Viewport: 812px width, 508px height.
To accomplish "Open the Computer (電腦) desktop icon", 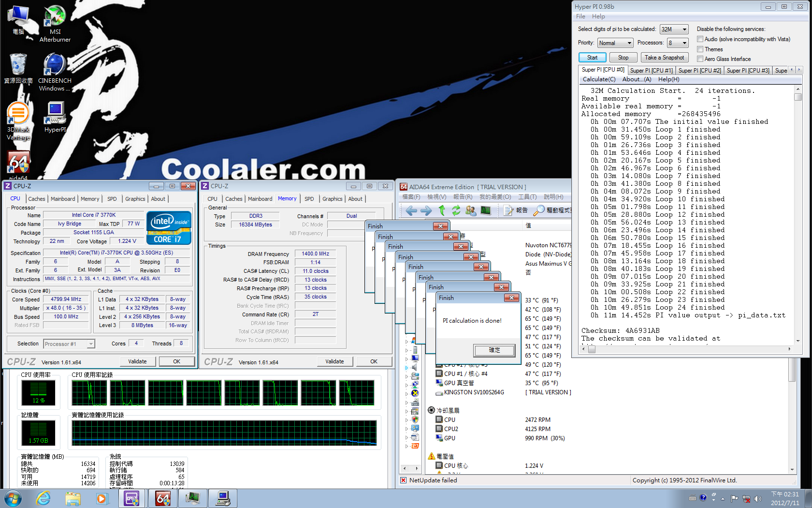I will [18, 20].
